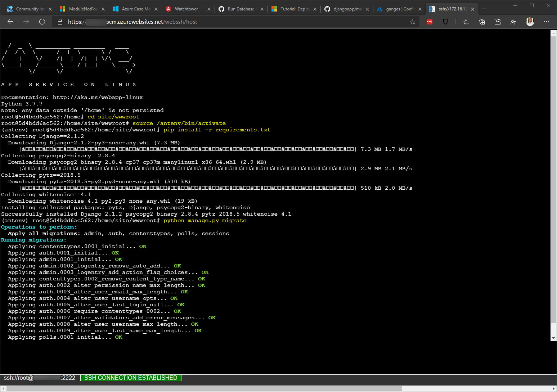This screenshot has width=557, height=392.
Task: Click the documentation URL http://aka.ms/webapp-linux
Action: 98,97
